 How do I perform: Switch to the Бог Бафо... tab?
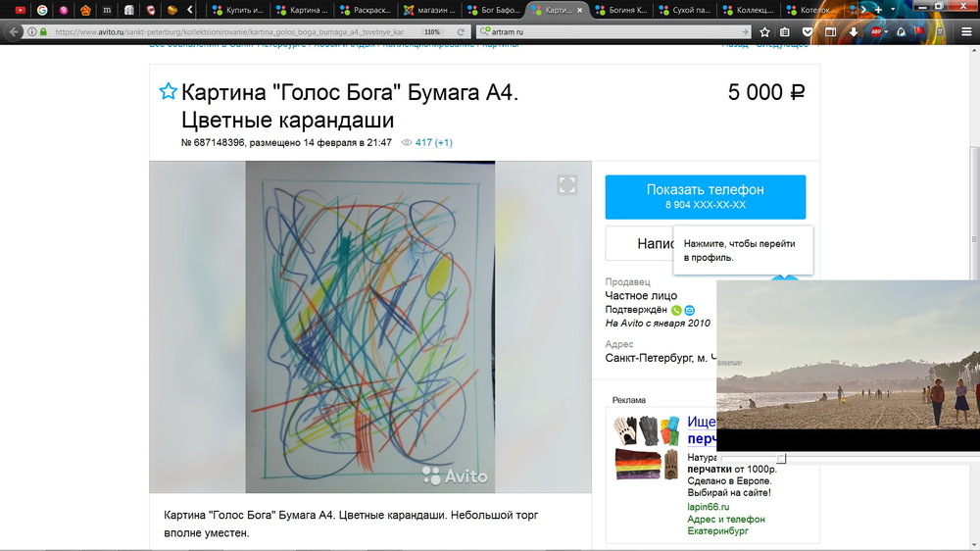point(494,10)
